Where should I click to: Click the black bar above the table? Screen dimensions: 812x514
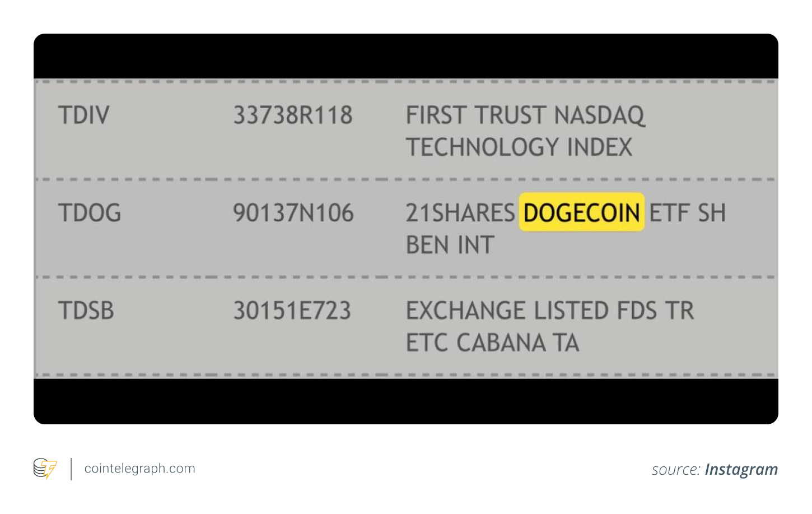point(406,56)
